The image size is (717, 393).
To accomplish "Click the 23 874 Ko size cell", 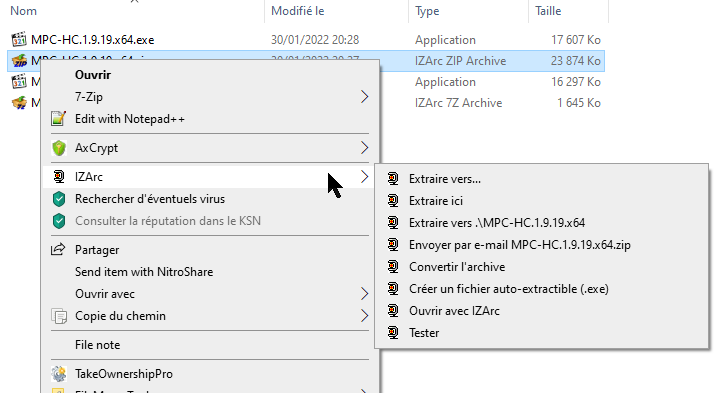I will pos(576,61).
